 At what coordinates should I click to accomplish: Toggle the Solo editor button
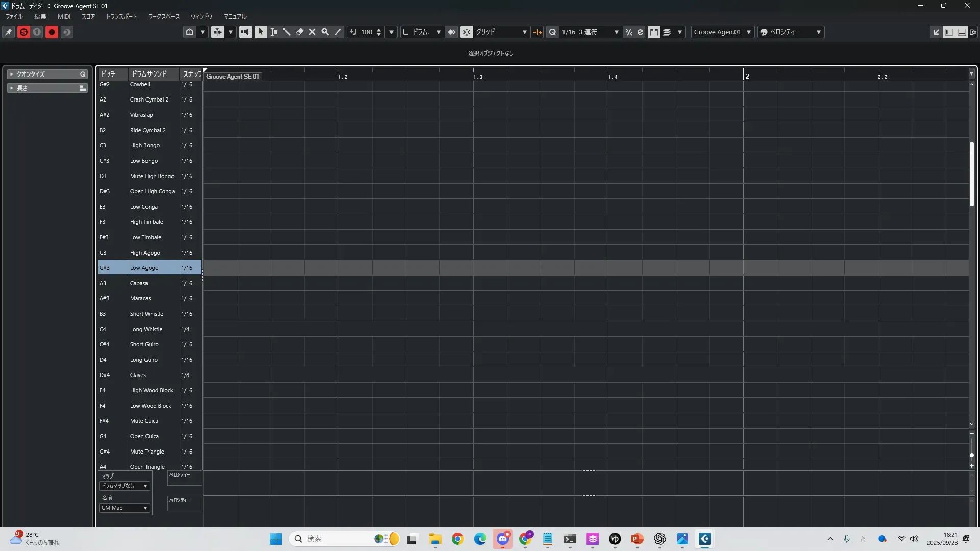(23, 32)
